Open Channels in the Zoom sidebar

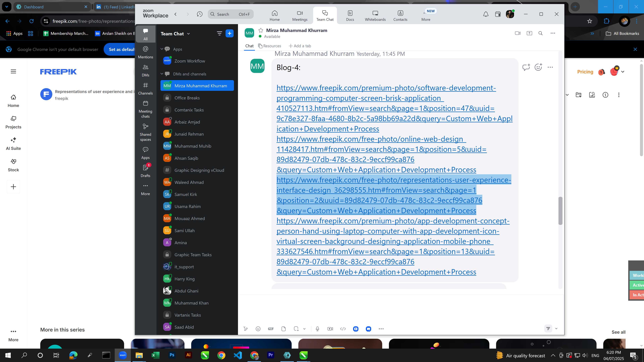146,89
